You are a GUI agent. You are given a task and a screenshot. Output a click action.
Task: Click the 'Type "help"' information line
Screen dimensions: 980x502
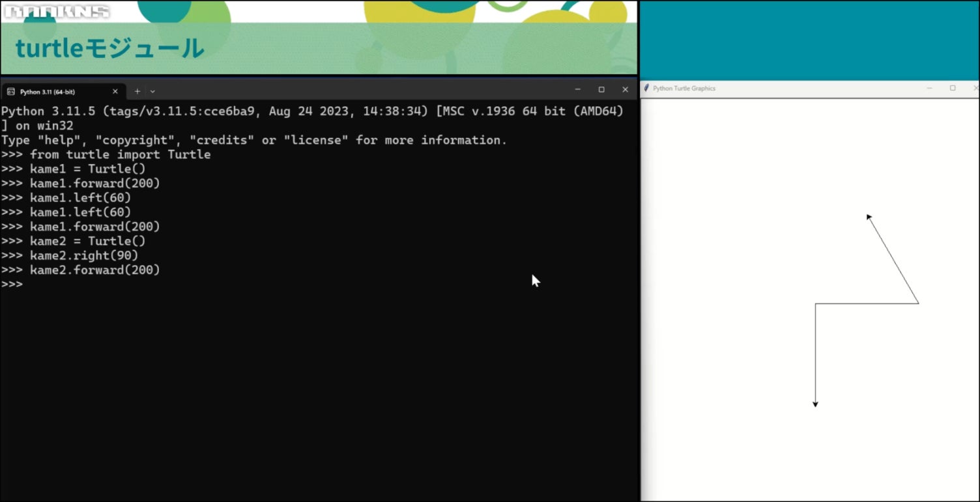click(254, 140)
